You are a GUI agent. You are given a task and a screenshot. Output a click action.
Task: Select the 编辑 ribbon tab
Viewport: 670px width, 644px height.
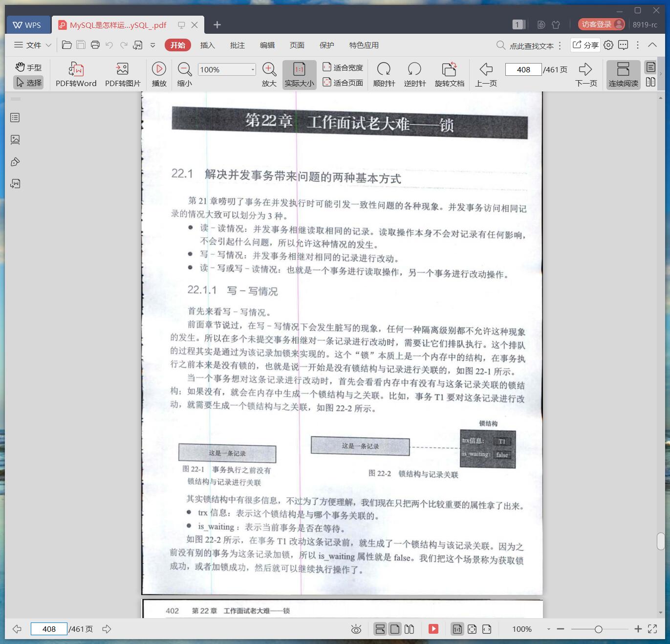267,45
